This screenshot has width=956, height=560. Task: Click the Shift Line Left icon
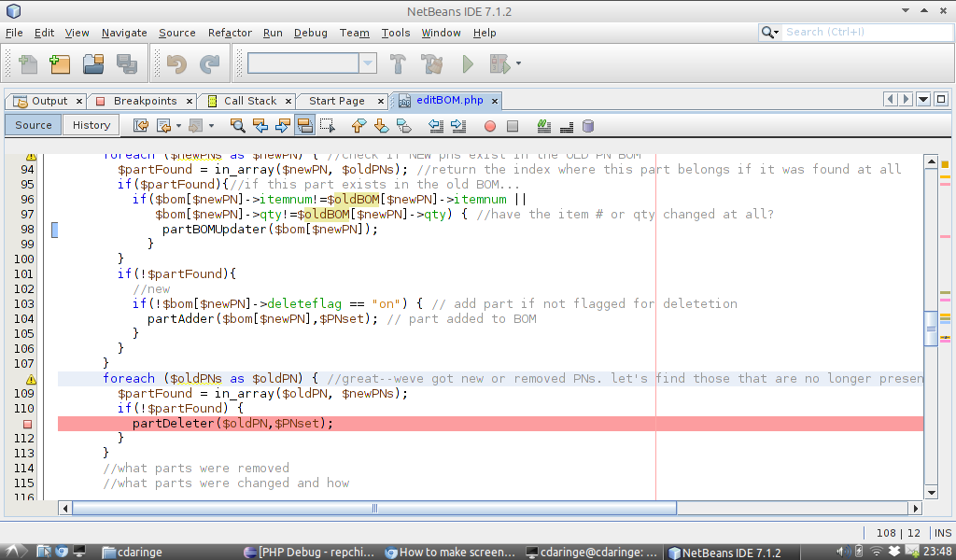435,125
